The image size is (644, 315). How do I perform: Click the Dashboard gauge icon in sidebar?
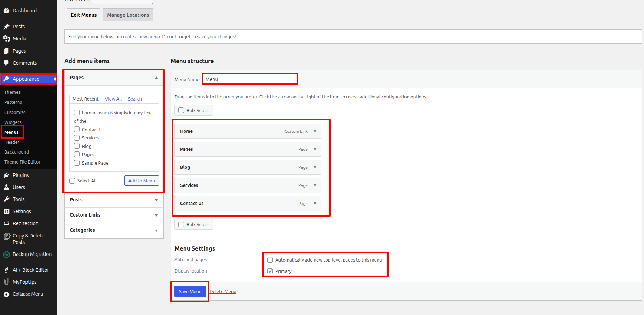6,11
